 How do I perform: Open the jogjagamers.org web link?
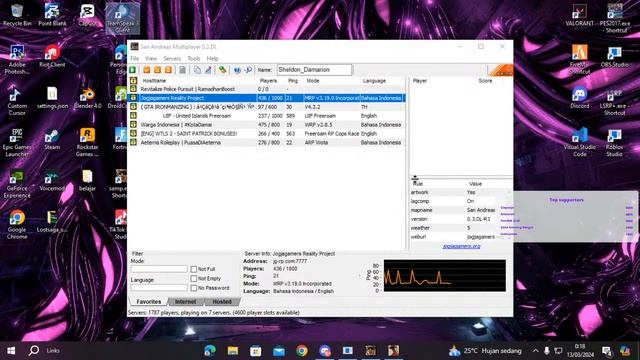coord(461,246)
